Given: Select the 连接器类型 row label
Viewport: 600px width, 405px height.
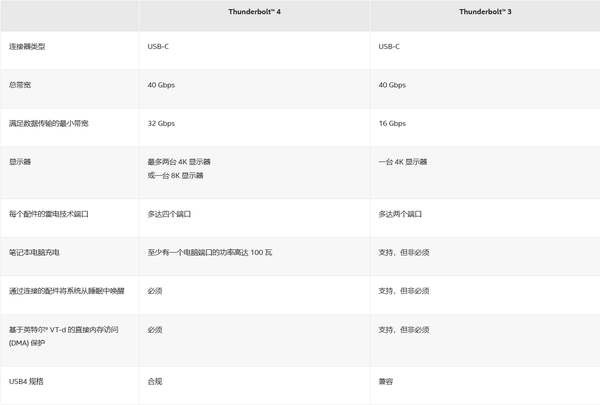Looking at the screenshot, I should pos(28,47).
